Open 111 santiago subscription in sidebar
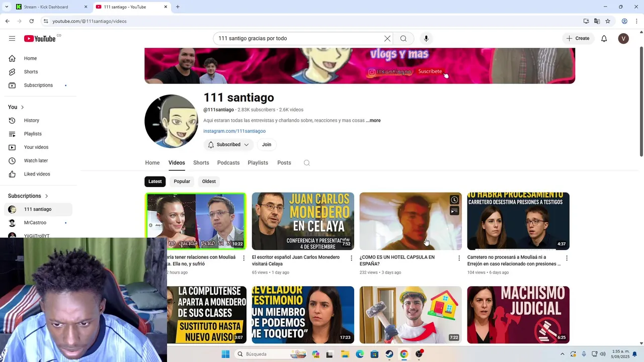Image resolution: width=644 pixels, height=362 pixels. coord(38,209)
